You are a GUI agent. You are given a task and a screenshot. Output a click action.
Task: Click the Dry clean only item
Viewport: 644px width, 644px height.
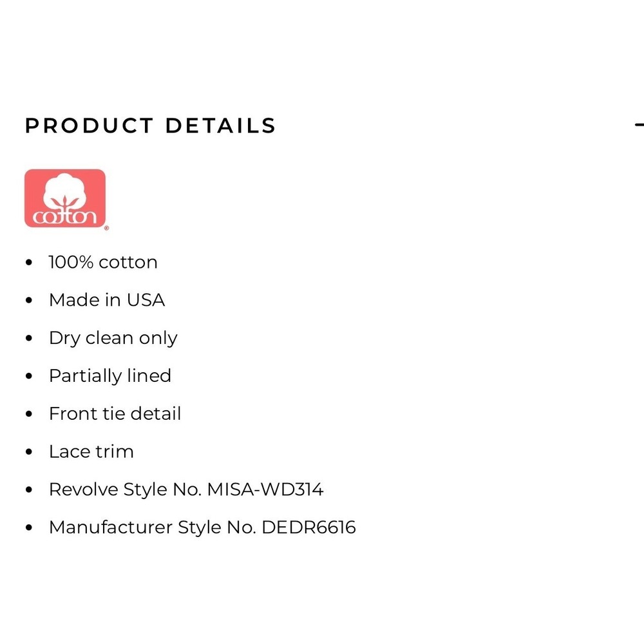click(x=113, y=338)
